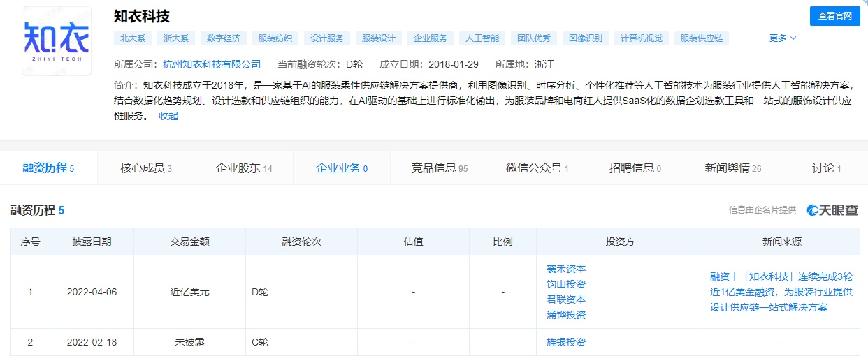Open investor 襄禾资本 link

(x=566, y=269)
